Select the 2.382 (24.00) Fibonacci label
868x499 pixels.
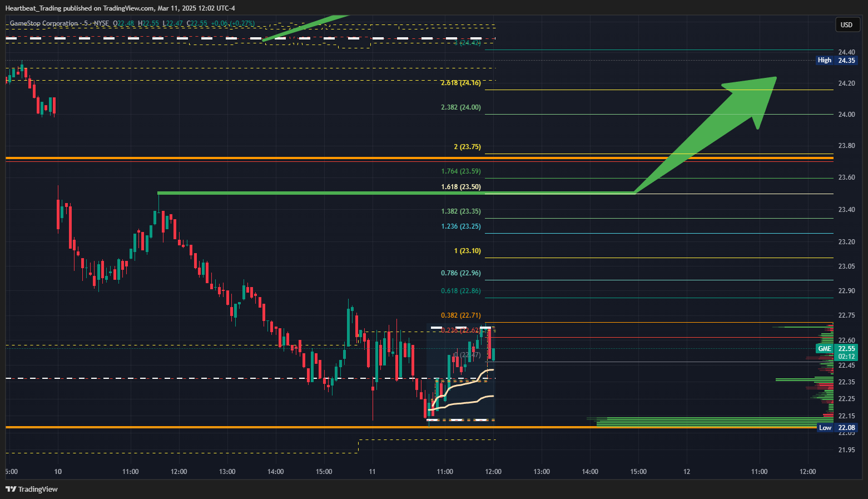click(x=461, y=107)
